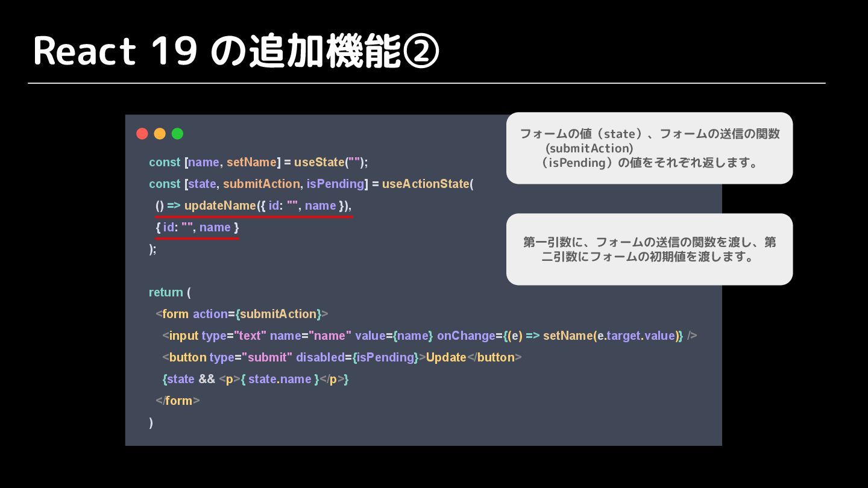Click "disabled={isPending}" in the button line
Image resolution: width=868 pixels, height=488 pixels.
pos(357,357)
